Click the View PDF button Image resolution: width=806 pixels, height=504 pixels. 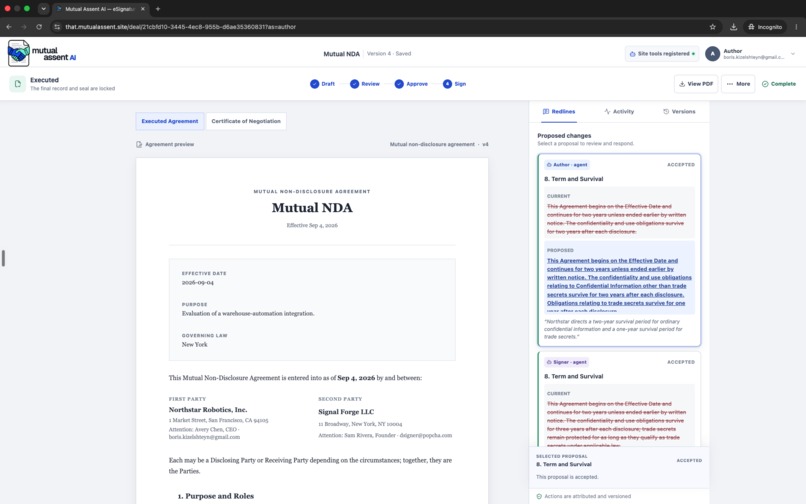pyautogui.click(x=696, y=84)
